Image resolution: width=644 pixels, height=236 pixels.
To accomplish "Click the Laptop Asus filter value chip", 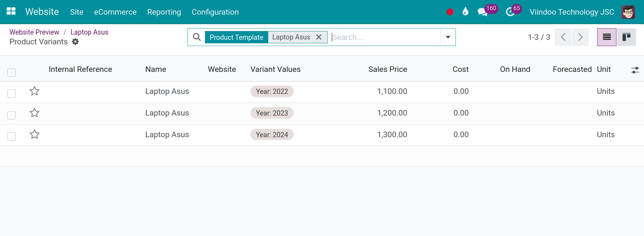I will click(291, 37).
